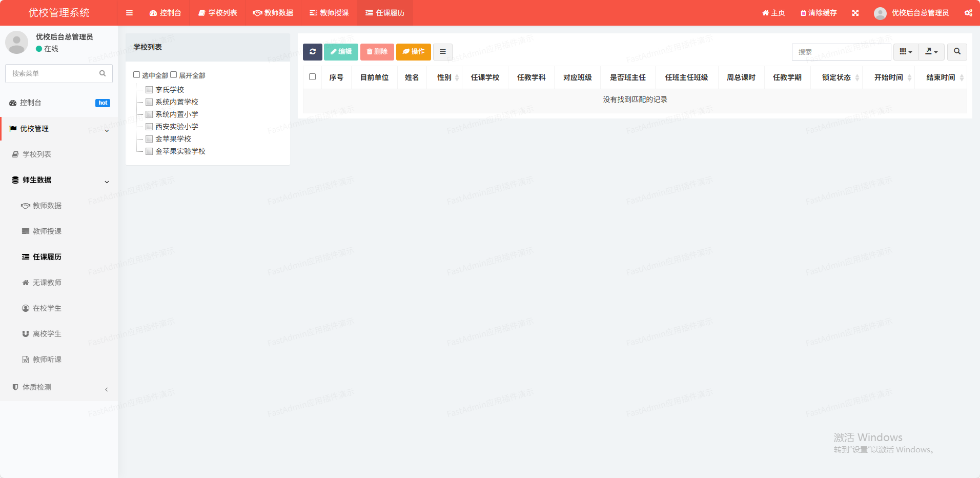980x478 pixels.
Task: Select 西安实验小学 in the school tree
Action: point(177,127)
